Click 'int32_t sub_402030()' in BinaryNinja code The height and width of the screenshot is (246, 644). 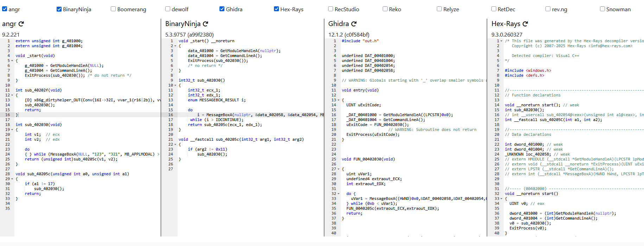[202, 80]
